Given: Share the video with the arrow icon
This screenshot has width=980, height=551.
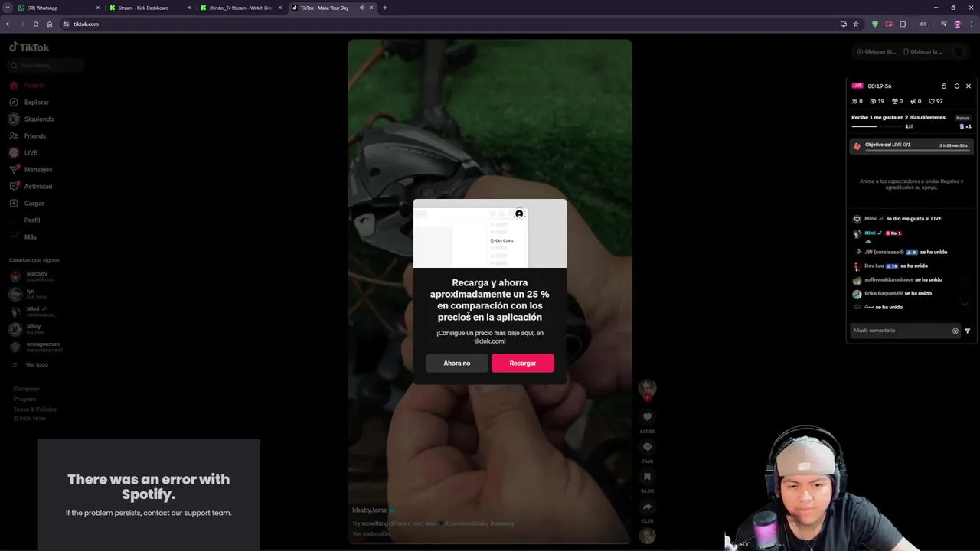Looking at the screenshot, I should (647, 507).
